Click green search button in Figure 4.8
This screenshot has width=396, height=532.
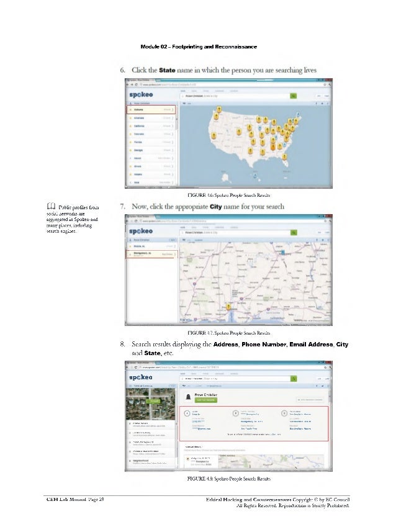point(294,378)
